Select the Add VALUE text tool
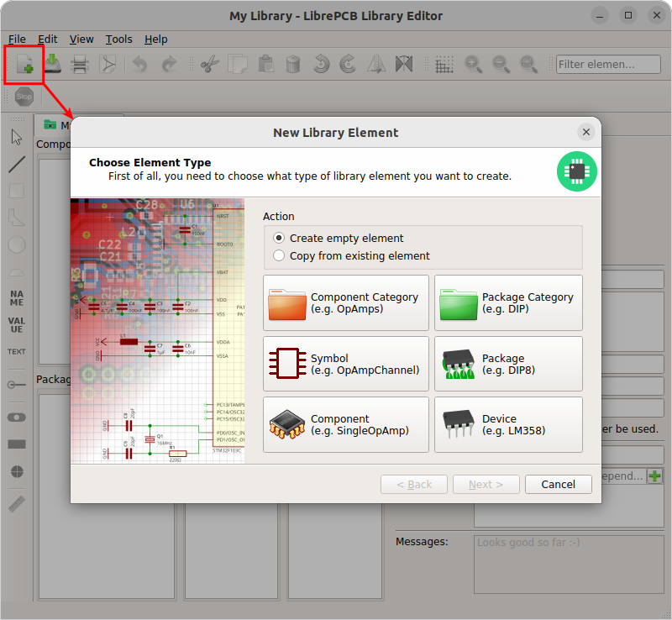 click(17, 325)
